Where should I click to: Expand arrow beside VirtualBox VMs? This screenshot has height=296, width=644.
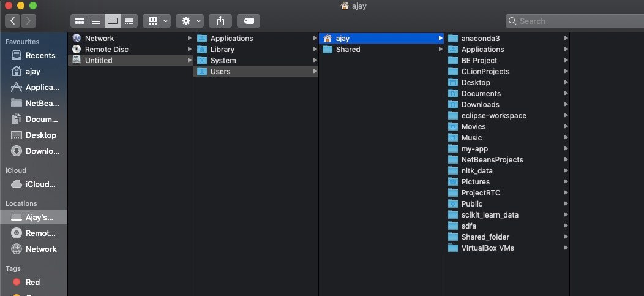566,248
